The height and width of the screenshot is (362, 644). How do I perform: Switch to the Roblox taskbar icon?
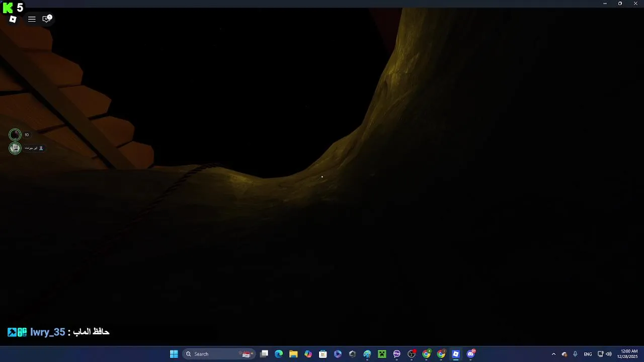coord(456,354)
